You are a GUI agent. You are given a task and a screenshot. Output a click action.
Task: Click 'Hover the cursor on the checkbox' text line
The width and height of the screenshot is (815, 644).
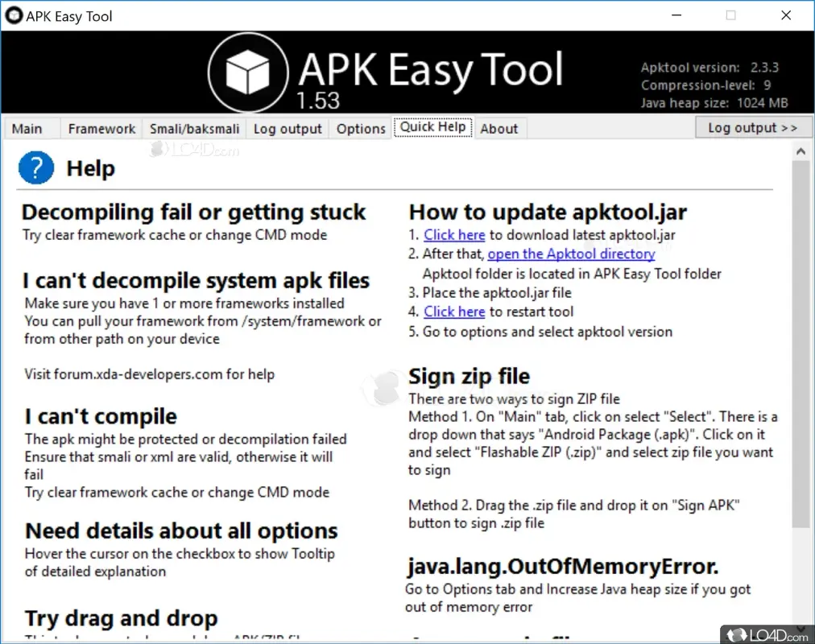[x=180, y=554]
